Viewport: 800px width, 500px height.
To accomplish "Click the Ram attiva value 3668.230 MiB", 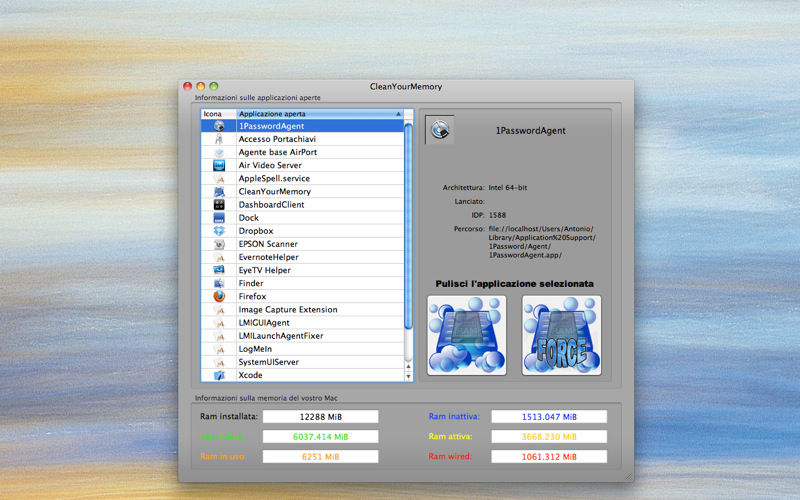I will tap(549, 437).
